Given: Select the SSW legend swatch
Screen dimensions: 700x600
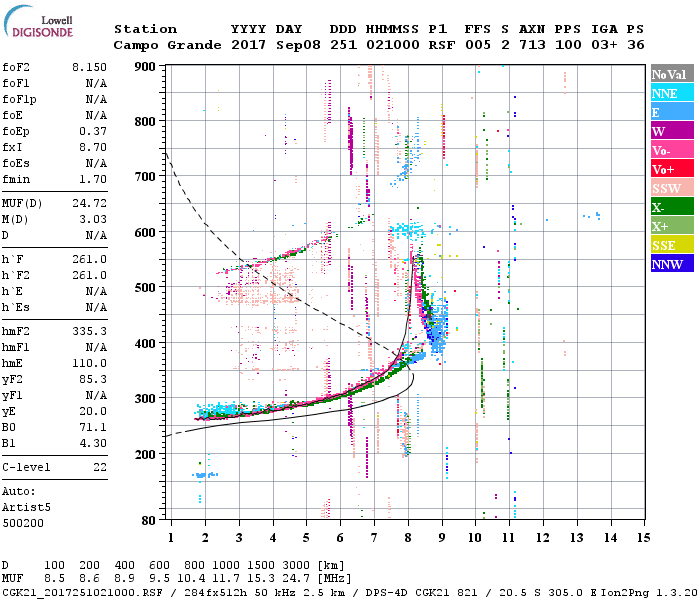Looking at the screenshot, I should click(672, 188).
